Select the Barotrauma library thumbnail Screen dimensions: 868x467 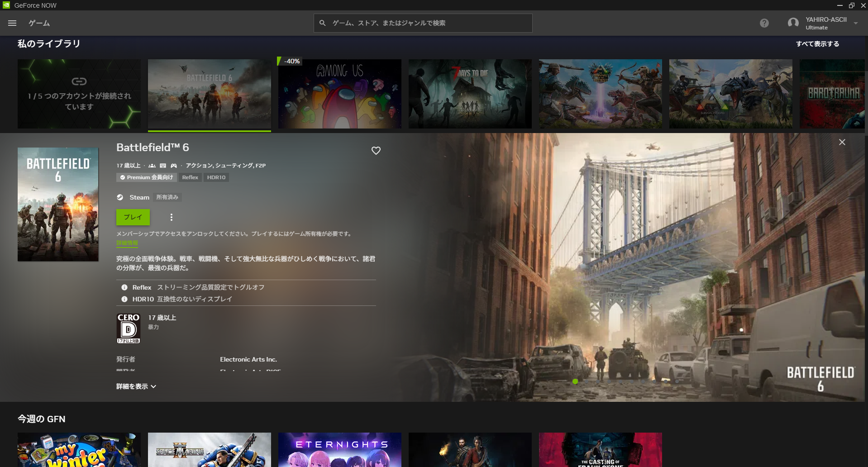(832, 94)
